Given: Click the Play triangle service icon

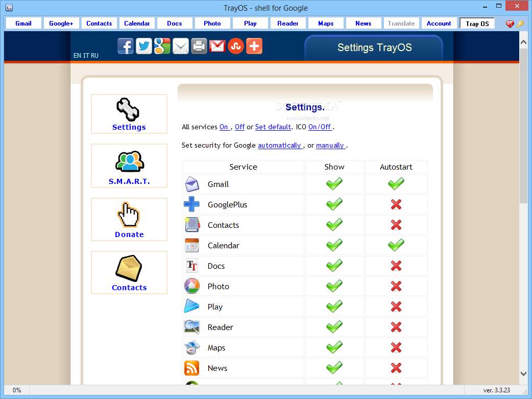Looking at the screenshot, I should pos(191,307).
